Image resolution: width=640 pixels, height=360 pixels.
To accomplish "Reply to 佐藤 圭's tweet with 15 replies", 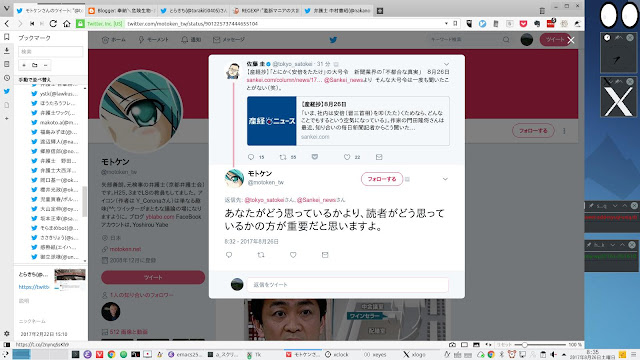I will coord(251,157).
